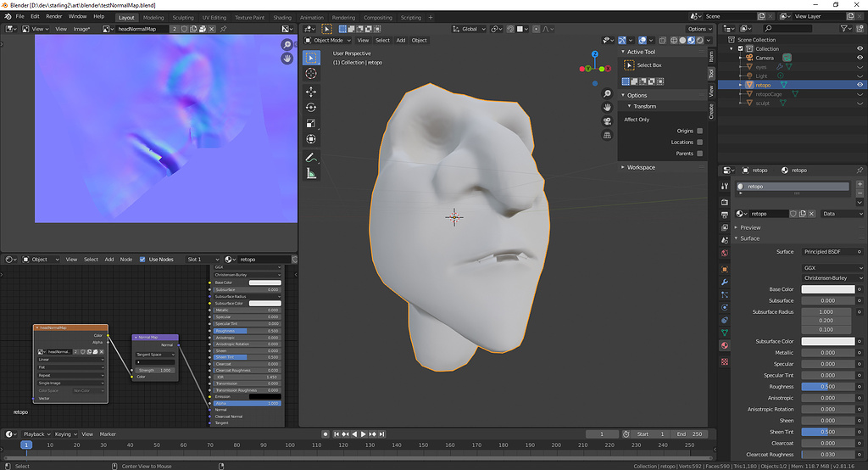Toggle the Use Nodes checkbox
The width and height of the screenshot is (868, 470).
[142, 260]
